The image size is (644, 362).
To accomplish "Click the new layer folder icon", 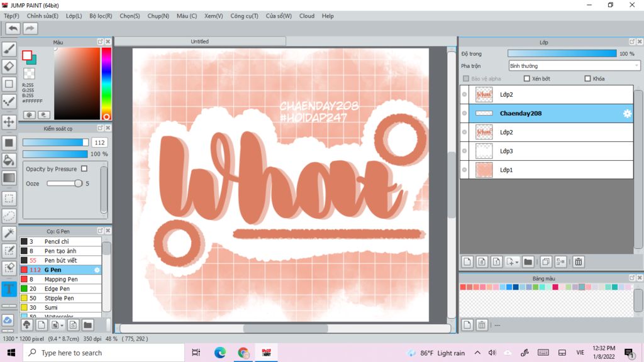I will 528,262.
